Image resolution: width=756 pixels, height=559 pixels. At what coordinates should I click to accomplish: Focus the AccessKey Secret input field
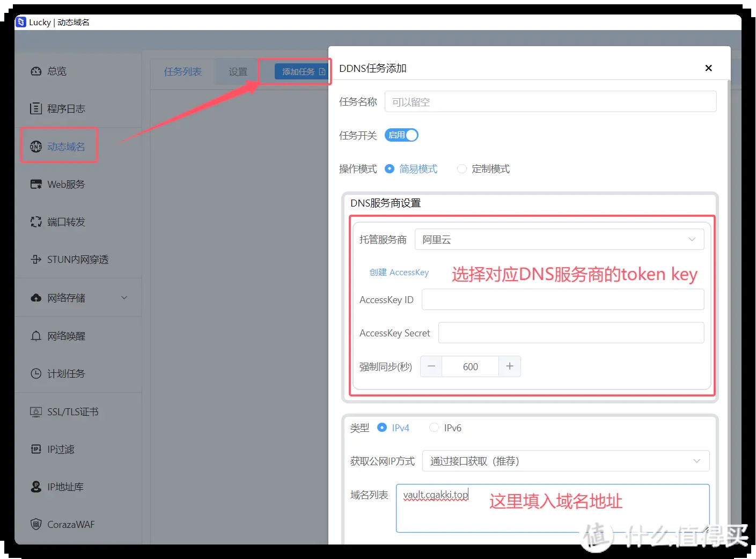[x=571, y=333]
